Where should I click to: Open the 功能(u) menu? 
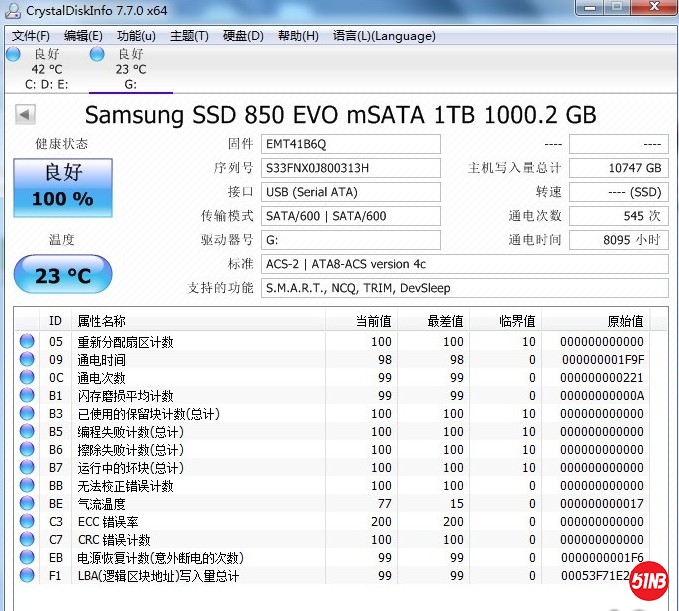136,36
